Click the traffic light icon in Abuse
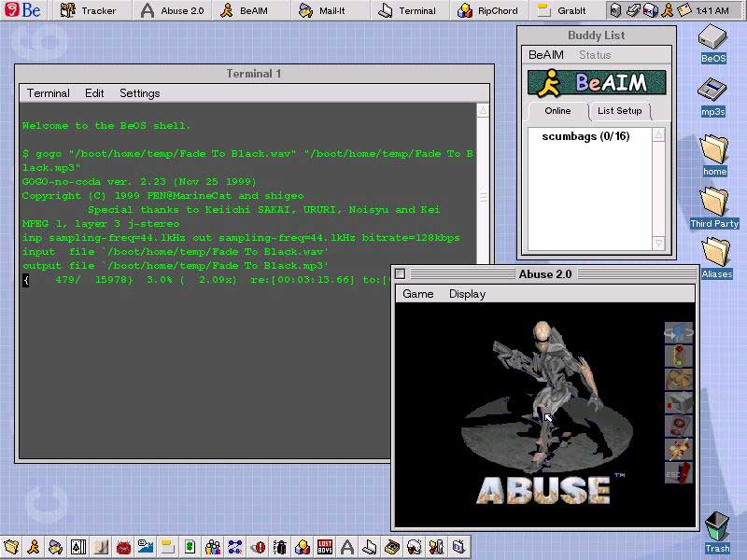The width and height of the screenshot is (747, 560). pos(679,356)
